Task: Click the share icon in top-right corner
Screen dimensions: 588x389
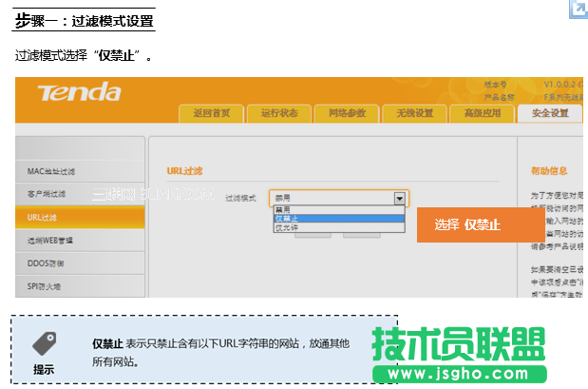Action: point(578,9)
